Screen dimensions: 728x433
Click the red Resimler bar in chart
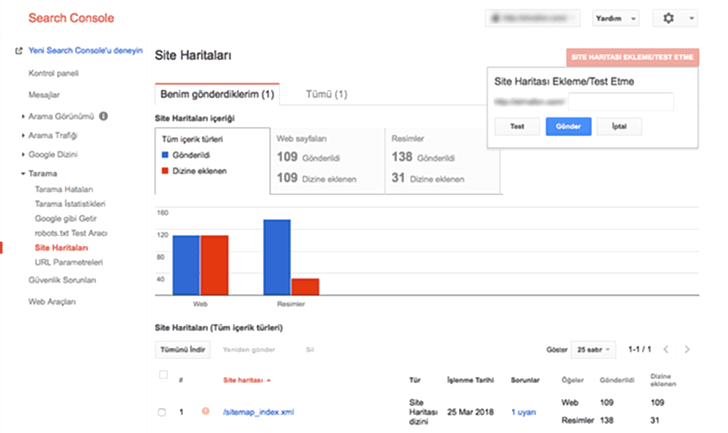tap(306, 287)
